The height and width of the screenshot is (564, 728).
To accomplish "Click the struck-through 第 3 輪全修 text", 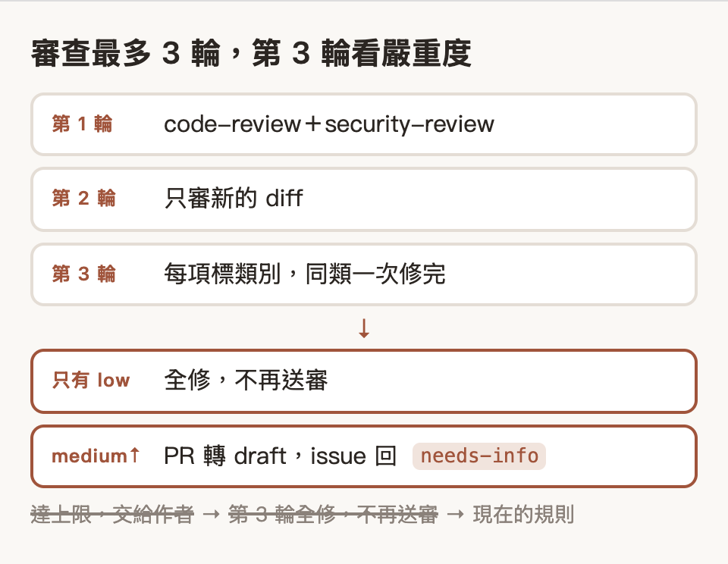I will (282, 514).
